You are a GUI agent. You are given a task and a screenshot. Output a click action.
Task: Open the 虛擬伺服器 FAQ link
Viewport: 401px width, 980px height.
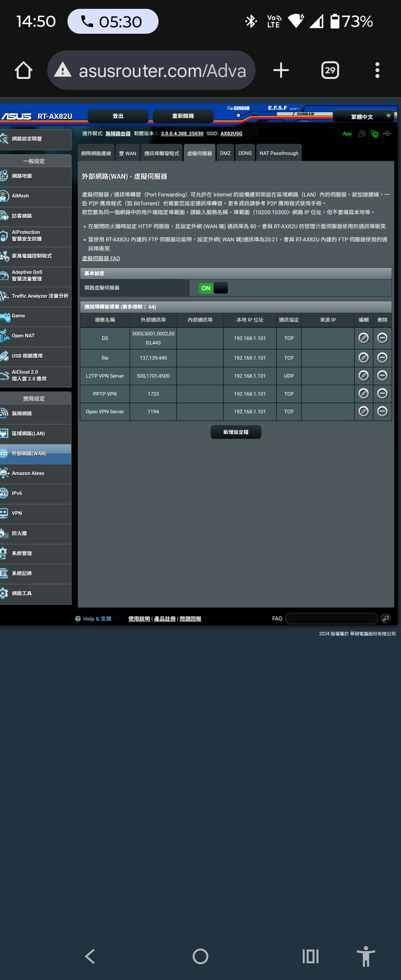coord(101,258)
